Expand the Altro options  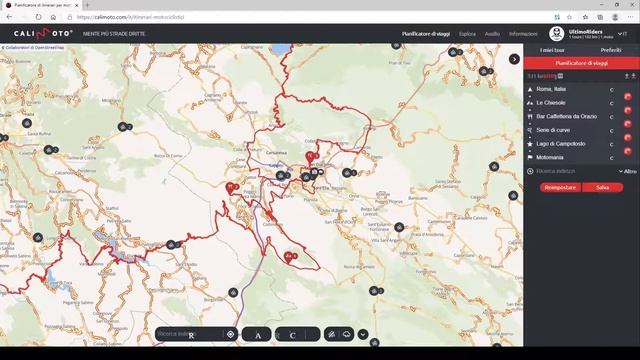click(628, 171)
